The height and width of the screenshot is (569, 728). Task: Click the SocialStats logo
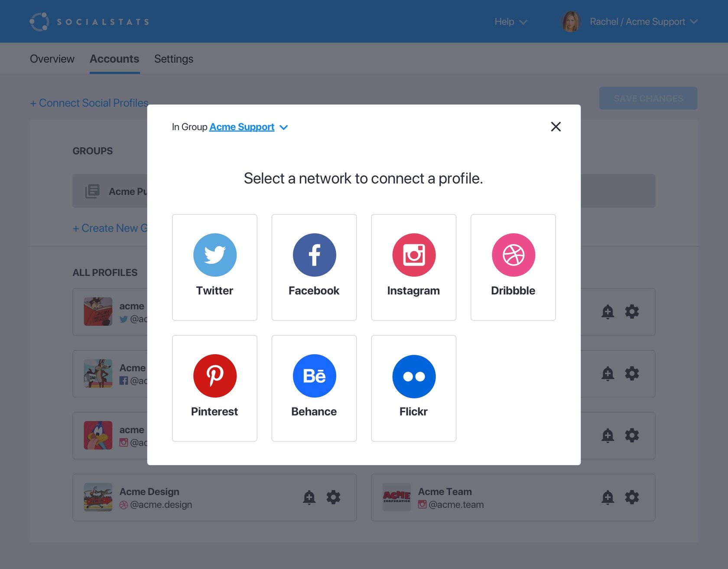[x=89, y=22]
